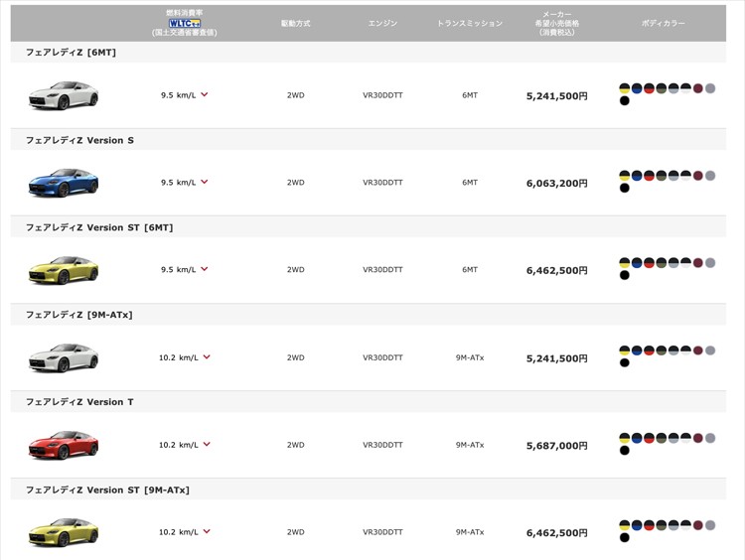This screenshot has width=745, height=560.
Task: Choose gray swatch for Version ST 9M-ATx
Action: [x=710, y=525]
